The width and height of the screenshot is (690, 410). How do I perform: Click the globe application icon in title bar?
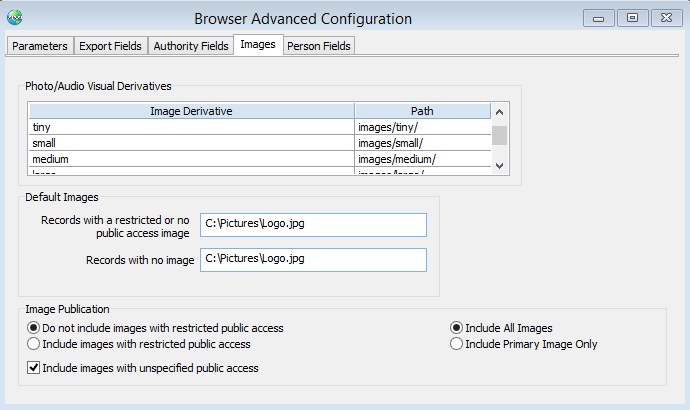[15, 18]
